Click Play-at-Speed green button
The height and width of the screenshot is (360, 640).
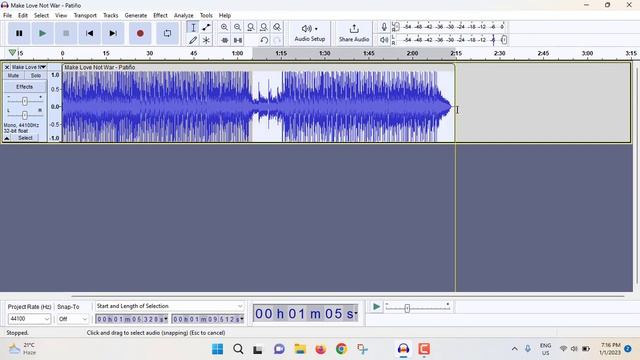point(376,307)
